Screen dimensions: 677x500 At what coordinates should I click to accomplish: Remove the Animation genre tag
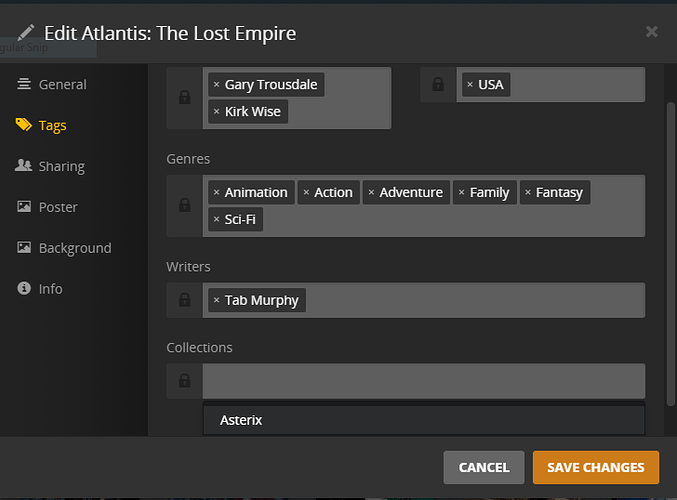point(216,193)
